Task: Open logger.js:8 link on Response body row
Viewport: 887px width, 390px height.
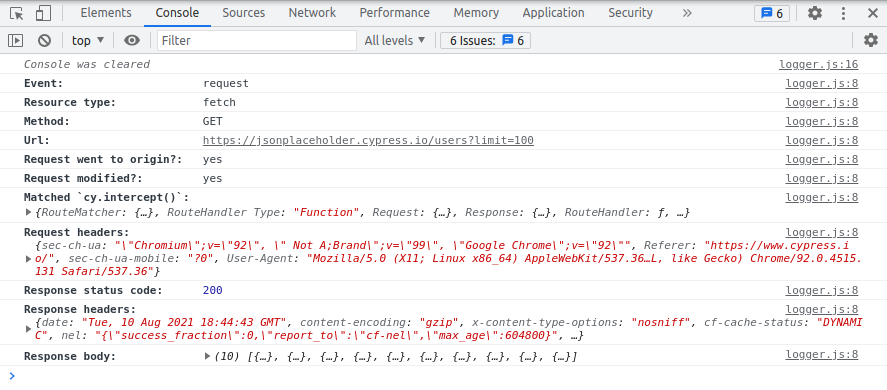Action: [822, 355]
